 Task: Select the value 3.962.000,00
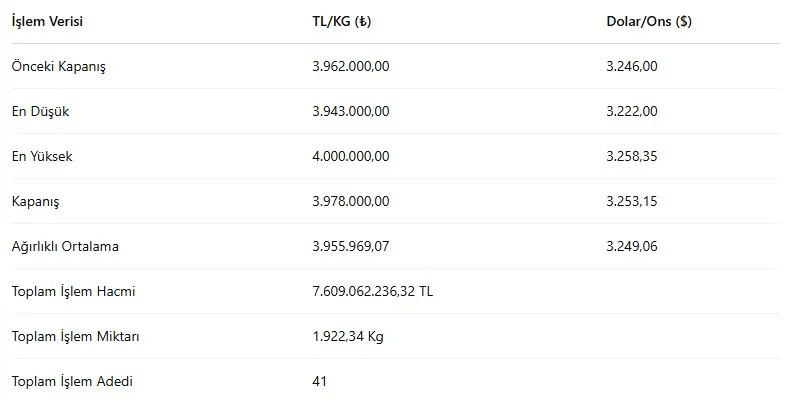point(351,66)
